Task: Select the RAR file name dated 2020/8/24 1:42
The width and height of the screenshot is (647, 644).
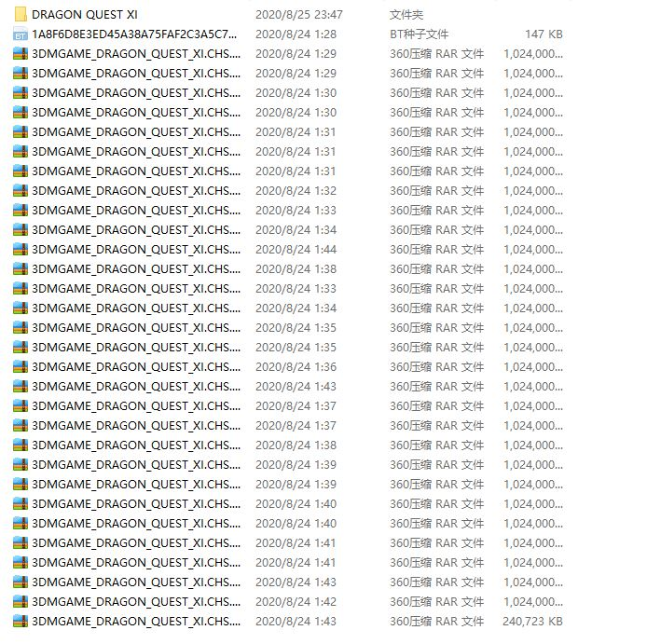Action: (x=135, y=602)
